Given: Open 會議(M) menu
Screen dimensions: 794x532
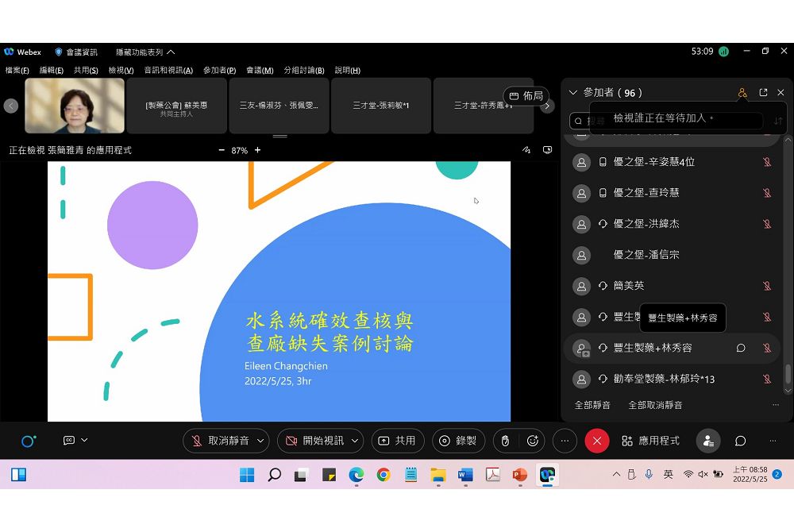Looking at the screenshot, I should (x=260, y=71).
